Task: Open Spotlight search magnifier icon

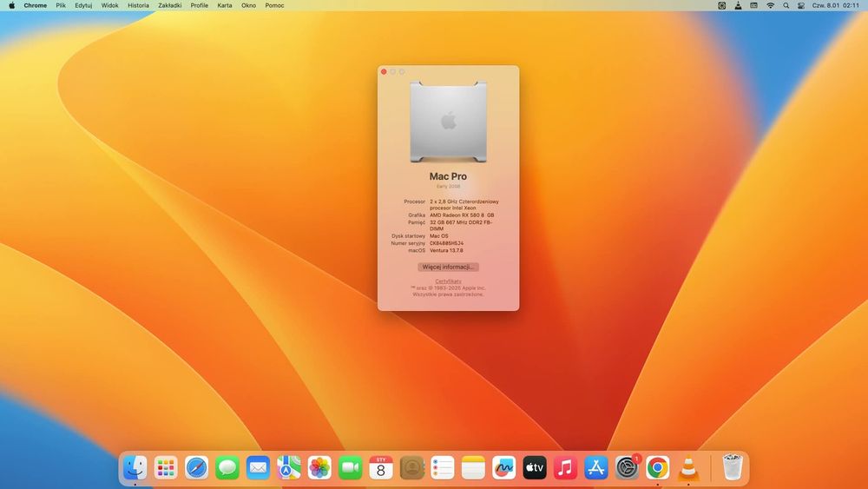Action: tap(786, 5)
